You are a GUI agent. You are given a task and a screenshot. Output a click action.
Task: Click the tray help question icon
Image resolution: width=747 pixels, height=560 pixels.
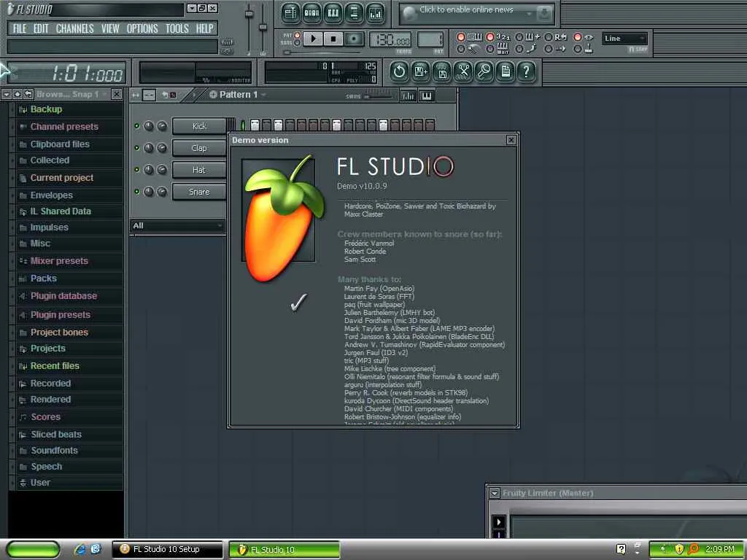tap(621, 549)
